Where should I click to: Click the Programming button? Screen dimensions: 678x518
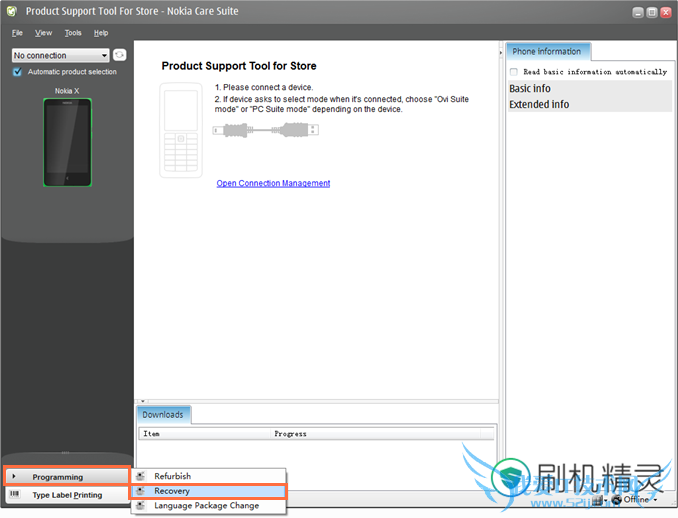point(67,477)
